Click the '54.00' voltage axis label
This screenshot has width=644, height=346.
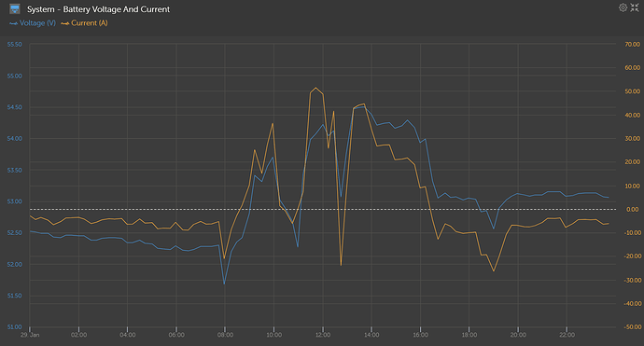14,139
